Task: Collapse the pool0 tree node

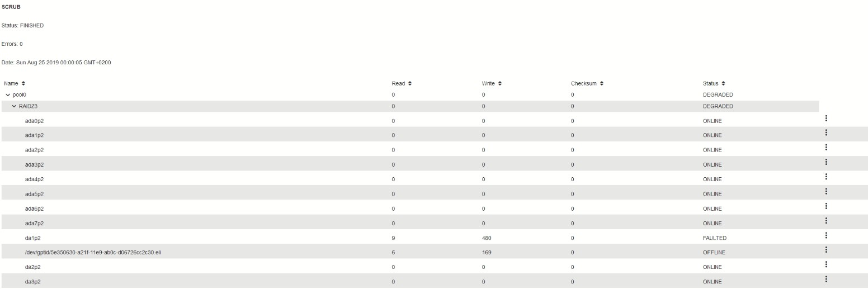Action: click(x=8, y=95)
